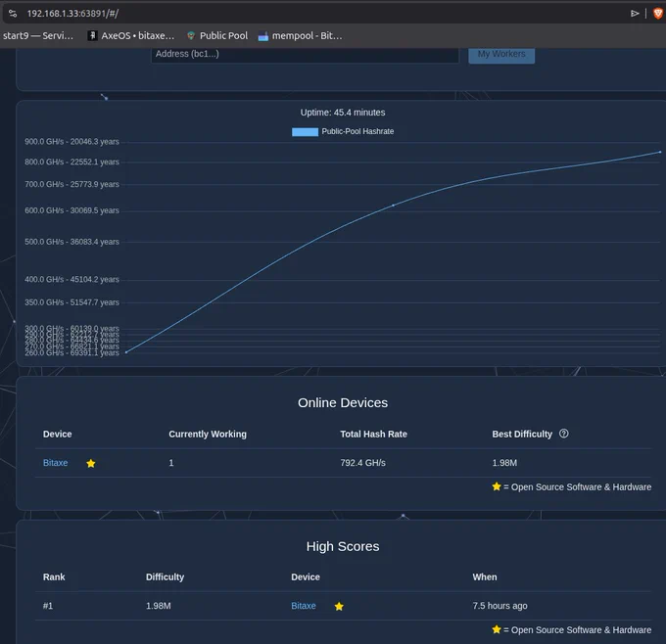Click the Public-Pool Hashrate legend label
The image size is (666, 644).
357,131
